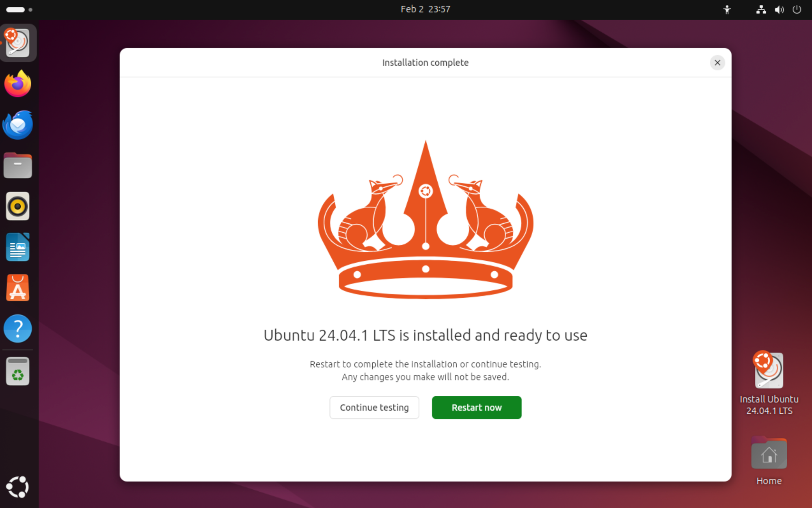
Task: Open Install Ubuntu 24.04.1 LTS desktop shortcut
Action: (769, 370)
